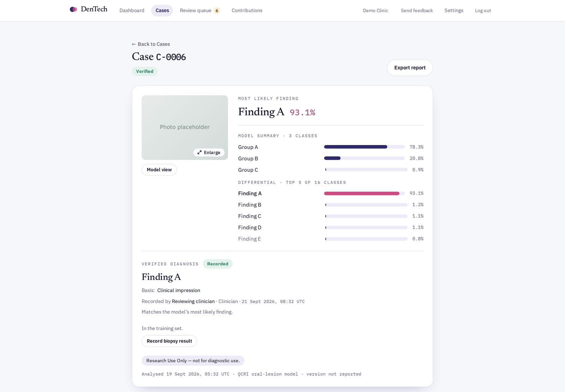Image resolution: width=565 pixels, height=392 pixels.
Task: Click the Export report button
Action: click(410, 68)
